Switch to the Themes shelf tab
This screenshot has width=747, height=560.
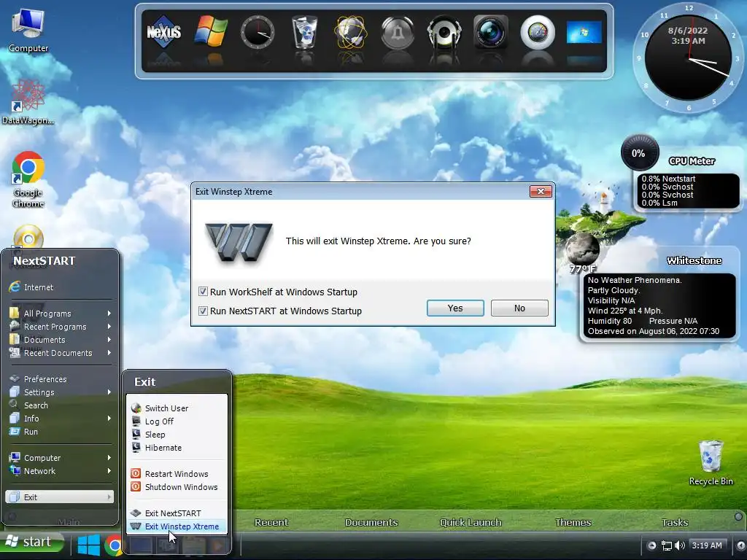(x=573, y=522)
